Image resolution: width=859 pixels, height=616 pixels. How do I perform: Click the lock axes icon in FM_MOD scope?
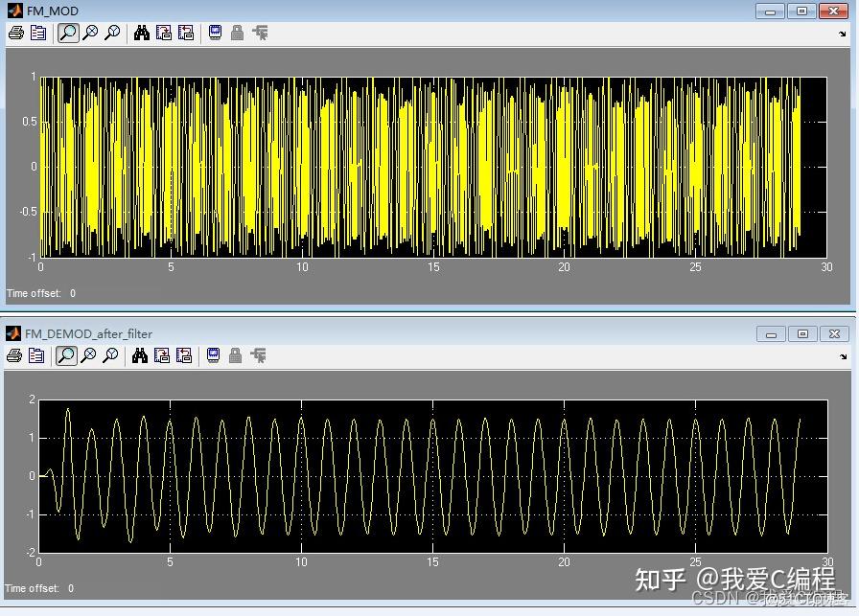[237, 33]
